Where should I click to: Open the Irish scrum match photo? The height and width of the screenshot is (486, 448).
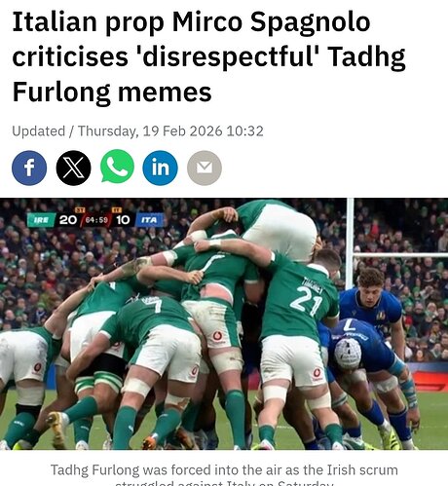point(224,323)
